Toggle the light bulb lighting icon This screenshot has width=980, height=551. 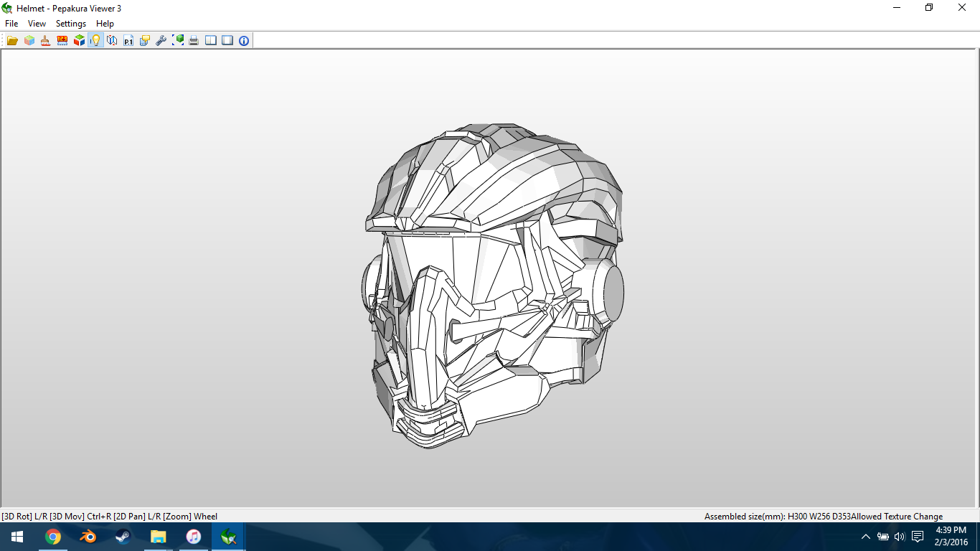(95, 41)
